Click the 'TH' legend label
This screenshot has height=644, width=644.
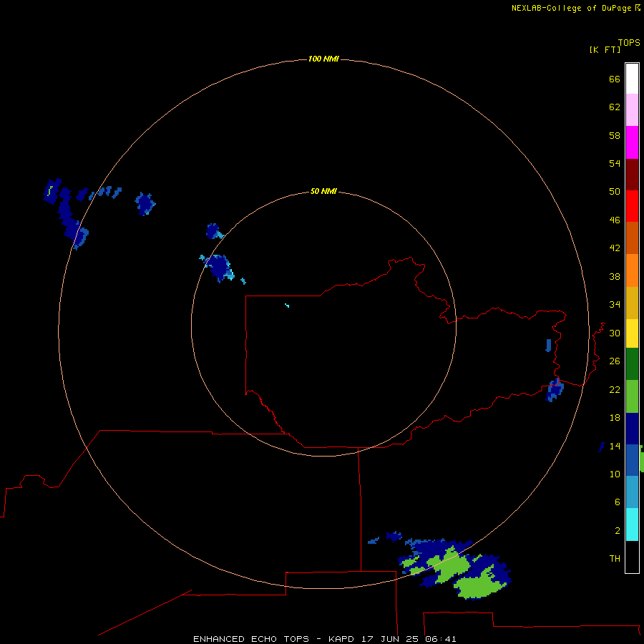tap(615, 559)
